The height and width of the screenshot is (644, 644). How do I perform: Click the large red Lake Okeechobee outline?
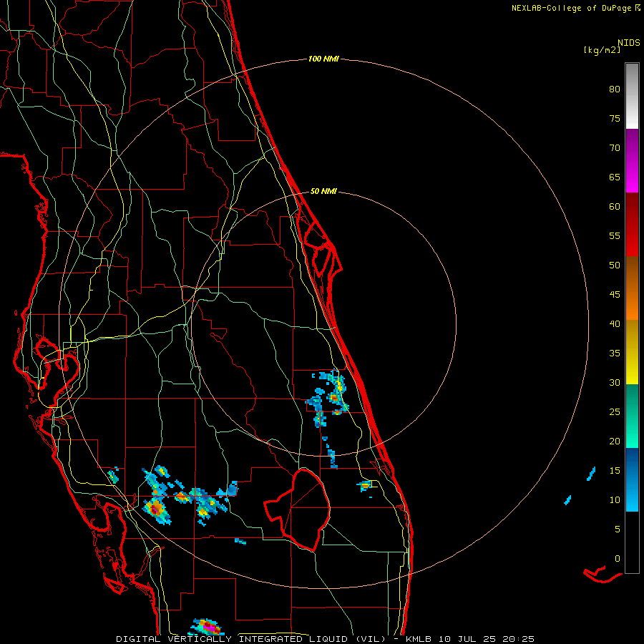click(x=298, y=509)
